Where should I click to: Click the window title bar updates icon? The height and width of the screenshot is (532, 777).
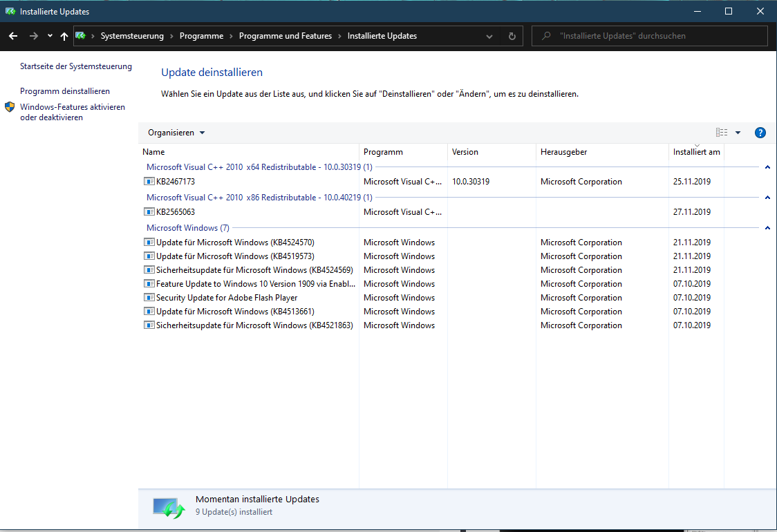(x=10, y=11)
